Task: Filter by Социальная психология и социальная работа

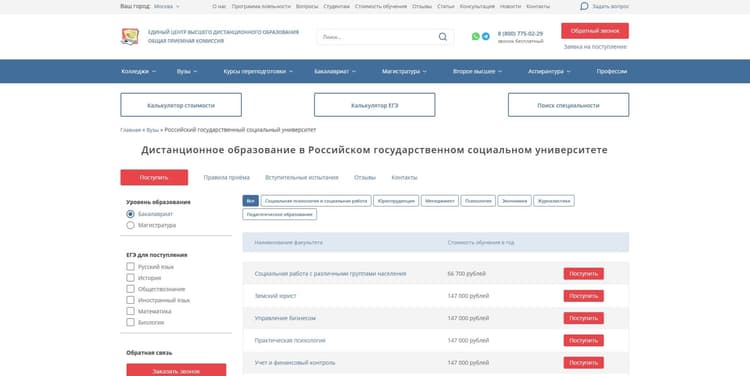Action: [x=316, y=201]
